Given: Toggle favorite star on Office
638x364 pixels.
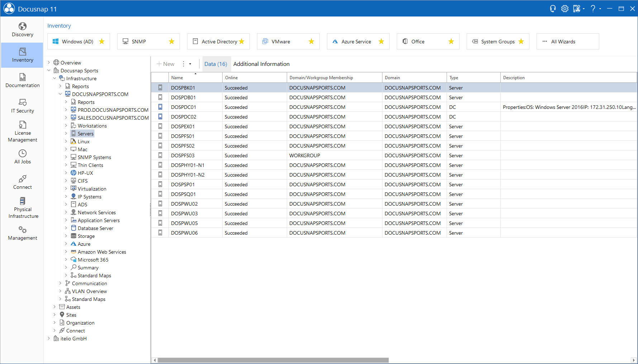Looking at the screenshot, I should point(451,42).
